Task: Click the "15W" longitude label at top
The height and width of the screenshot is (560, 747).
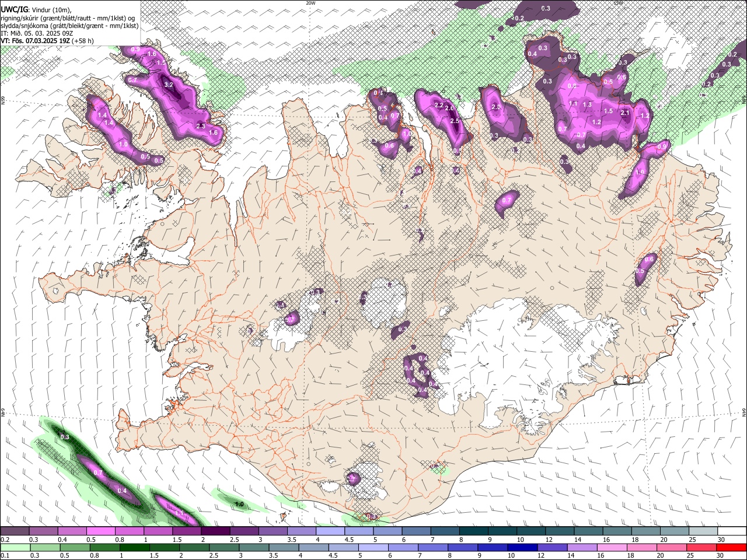Action: coord(618,3)
